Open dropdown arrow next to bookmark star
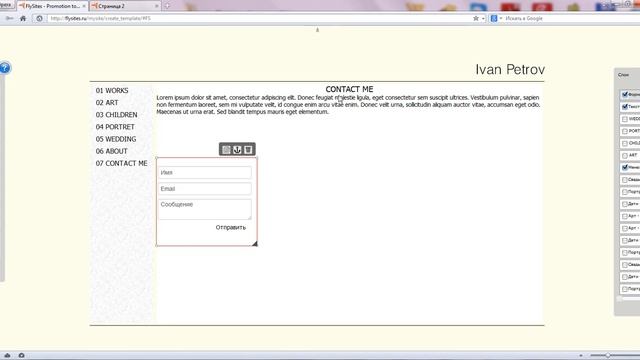This screenshot has height=360, width=640. click(483, 18)
